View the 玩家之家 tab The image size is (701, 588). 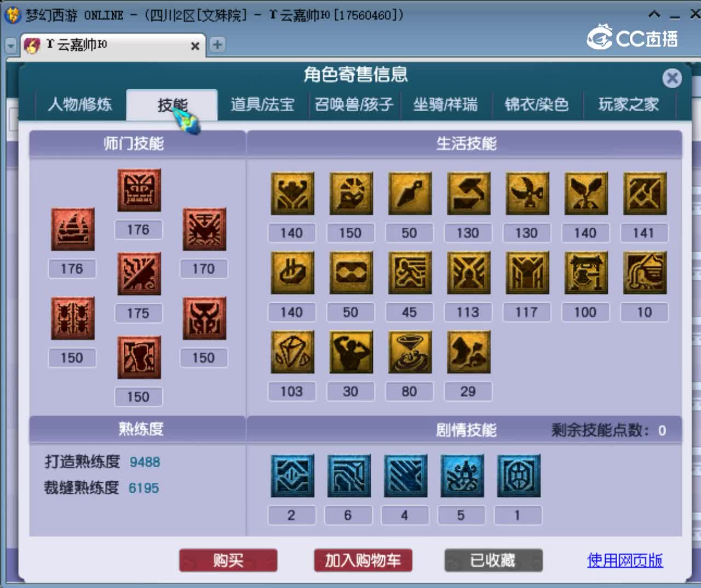[x=629, y=105]
